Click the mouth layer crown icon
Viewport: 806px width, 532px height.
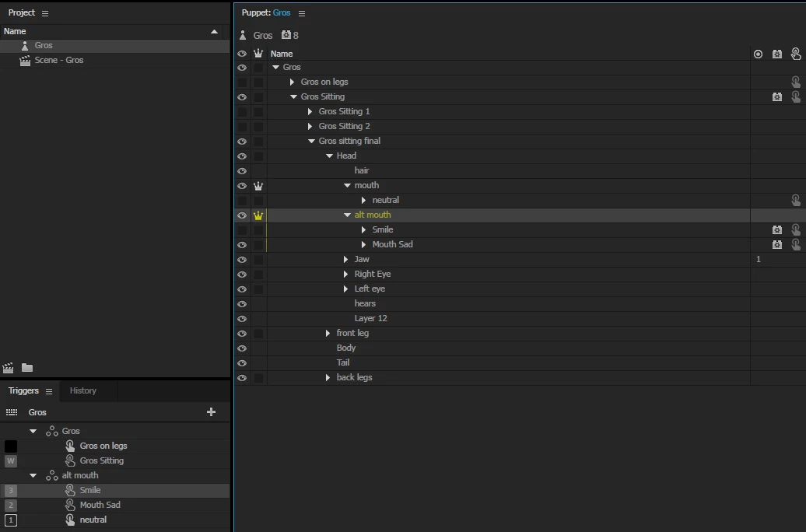[x=258, y=186]
